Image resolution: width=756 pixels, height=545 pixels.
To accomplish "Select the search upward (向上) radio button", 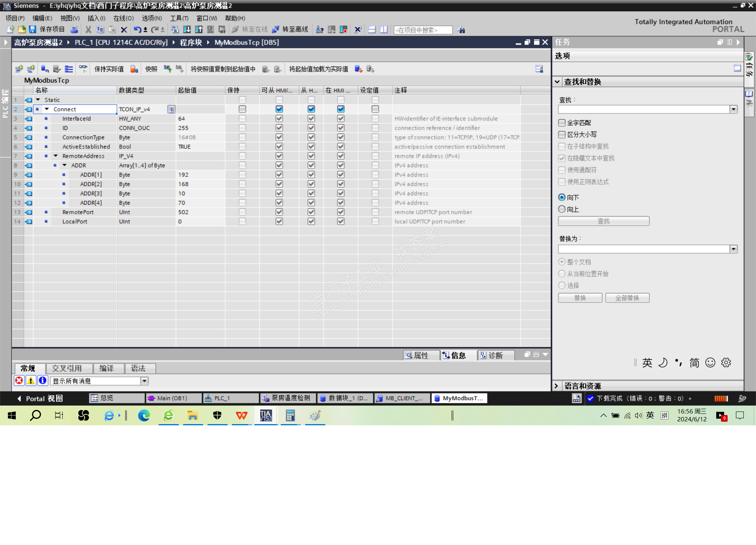I will tap(562, 209).
